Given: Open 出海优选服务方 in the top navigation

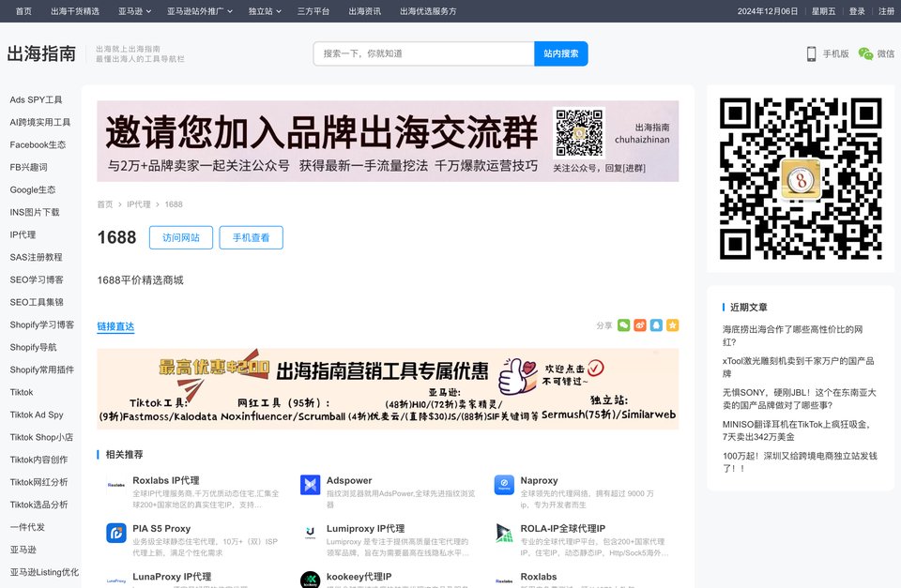Looking at the screenshot, I should [428, 11].
